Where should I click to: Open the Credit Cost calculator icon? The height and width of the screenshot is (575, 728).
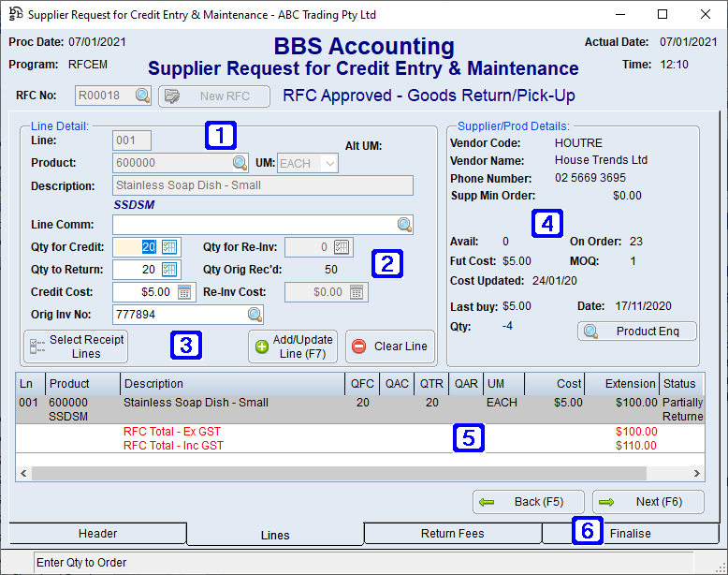tap(184, 292)
